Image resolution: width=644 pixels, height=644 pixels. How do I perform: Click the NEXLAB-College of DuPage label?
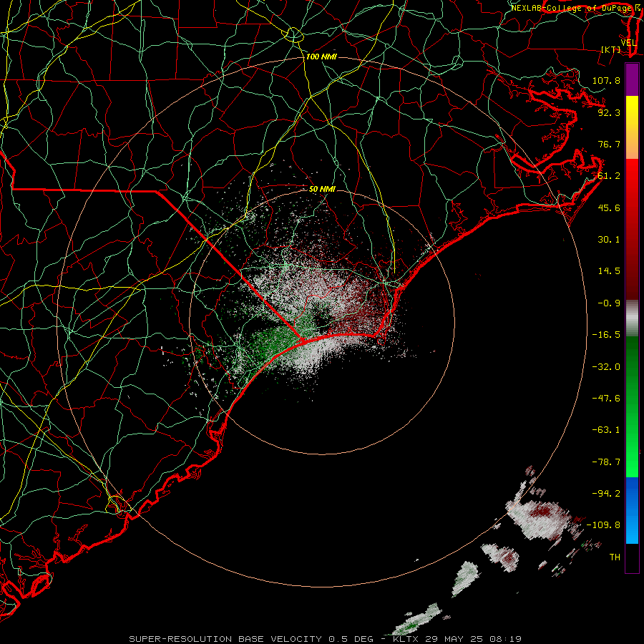(571, 8)
